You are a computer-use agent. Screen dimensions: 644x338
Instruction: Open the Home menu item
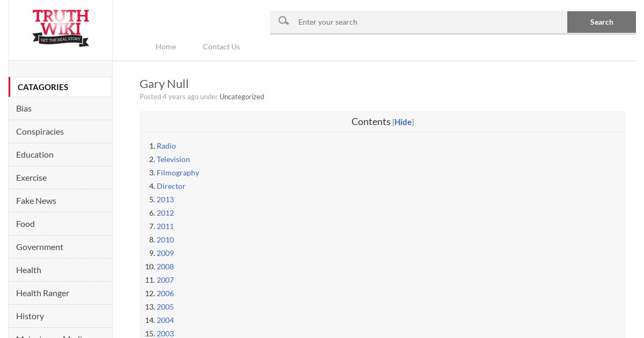(166, 47)
